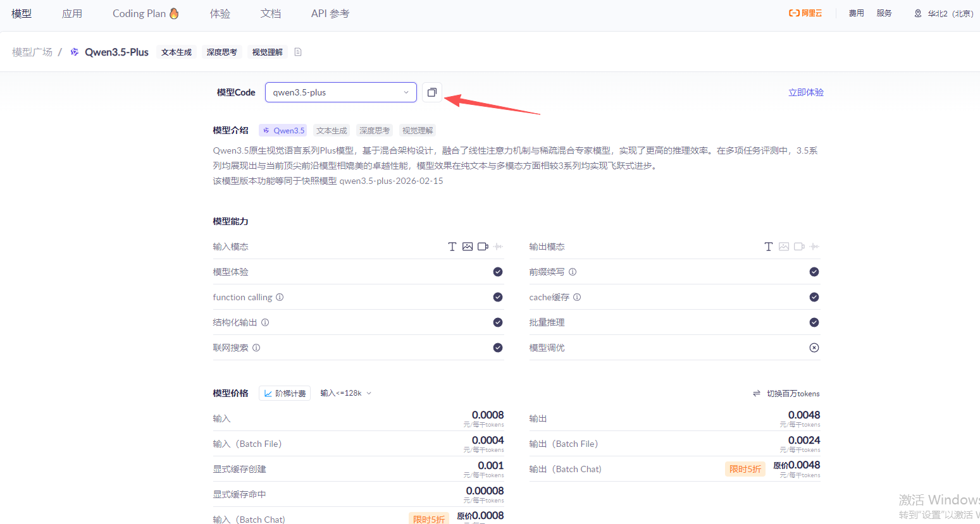Click the 阶梯计费 button
Viewport: 980px width, 524px height.
[x=285, y=393]
